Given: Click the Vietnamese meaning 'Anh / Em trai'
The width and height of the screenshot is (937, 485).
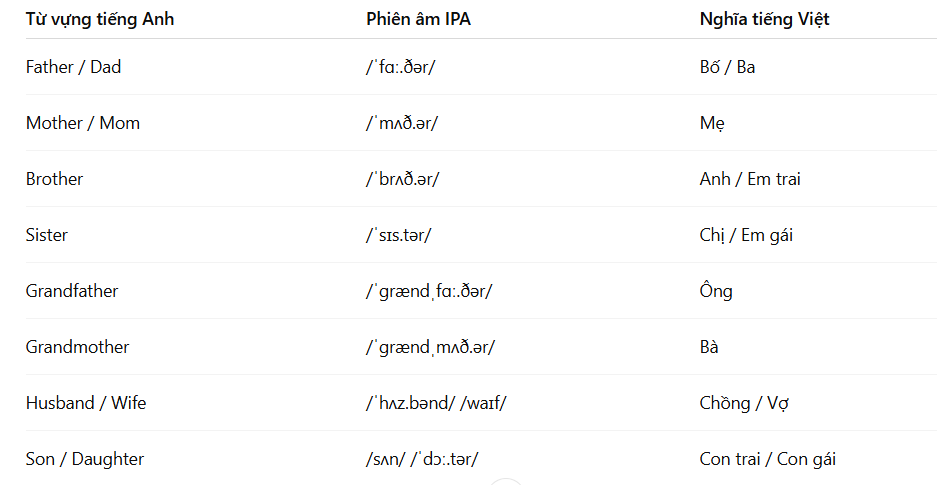Looking at the screenshot, I should pyautogui.click(x=750, y=179).
